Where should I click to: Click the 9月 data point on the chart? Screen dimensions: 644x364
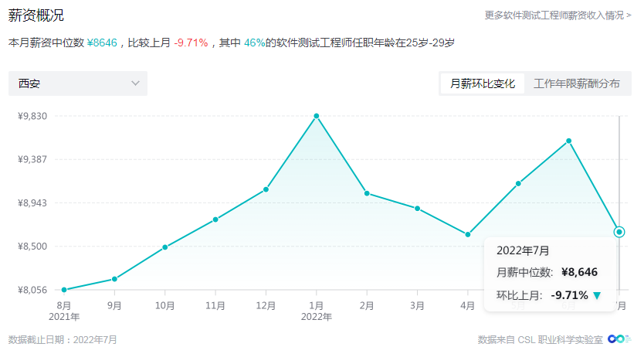tap(114, 279)
